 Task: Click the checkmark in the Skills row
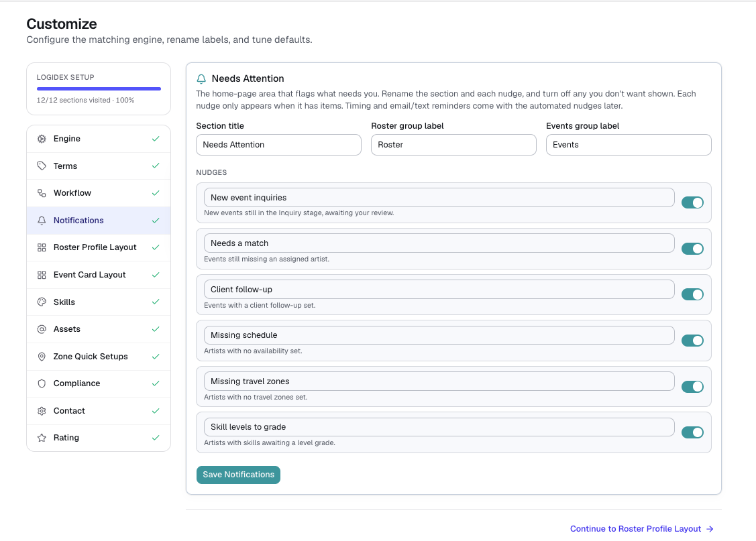click(x=156, y=302)
